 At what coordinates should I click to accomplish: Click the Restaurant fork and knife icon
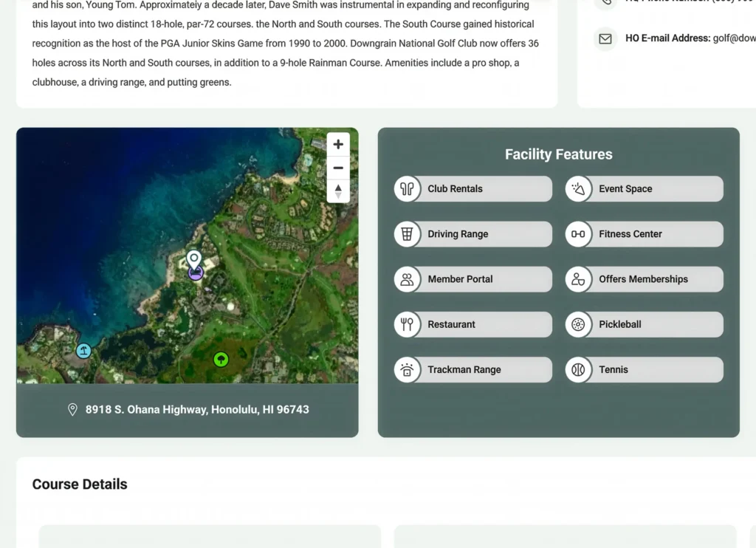[407, 324]
